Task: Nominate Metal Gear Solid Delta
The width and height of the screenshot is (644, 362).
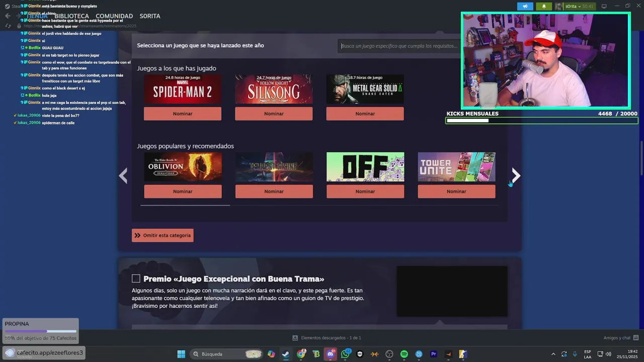Action: click(365, 114)
